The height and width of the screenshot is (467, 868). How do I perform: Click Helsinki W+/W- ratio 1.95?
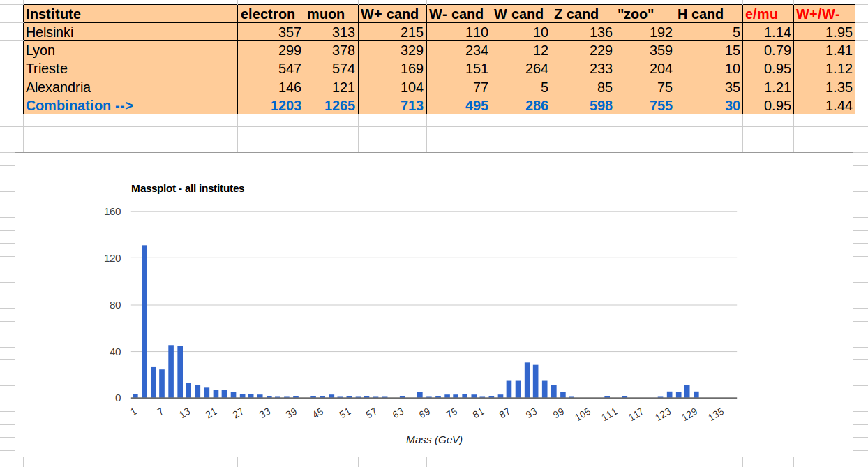click(x=824, y=32)
